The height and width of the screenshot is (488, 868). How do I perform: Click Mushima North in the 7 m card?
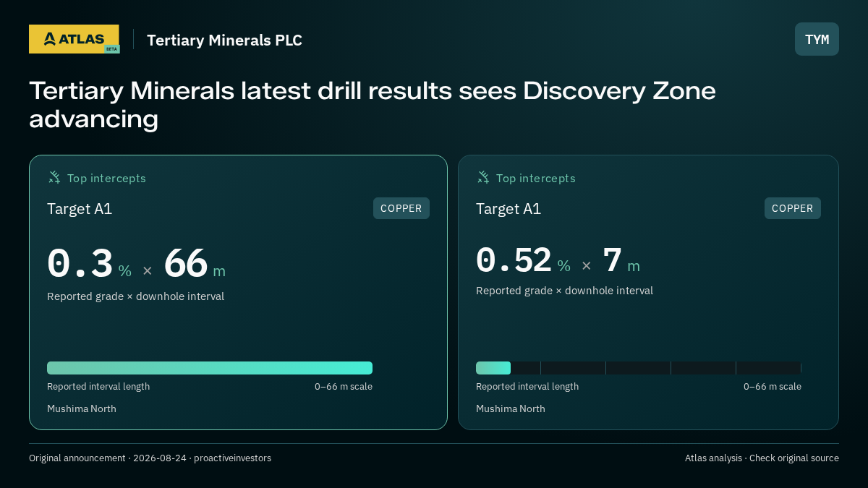(511, 408)
